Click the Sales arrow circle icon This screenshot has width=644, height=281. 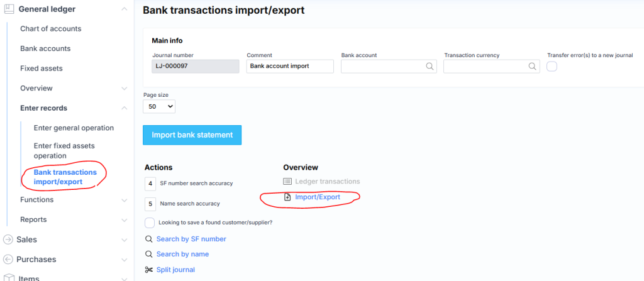8,240
